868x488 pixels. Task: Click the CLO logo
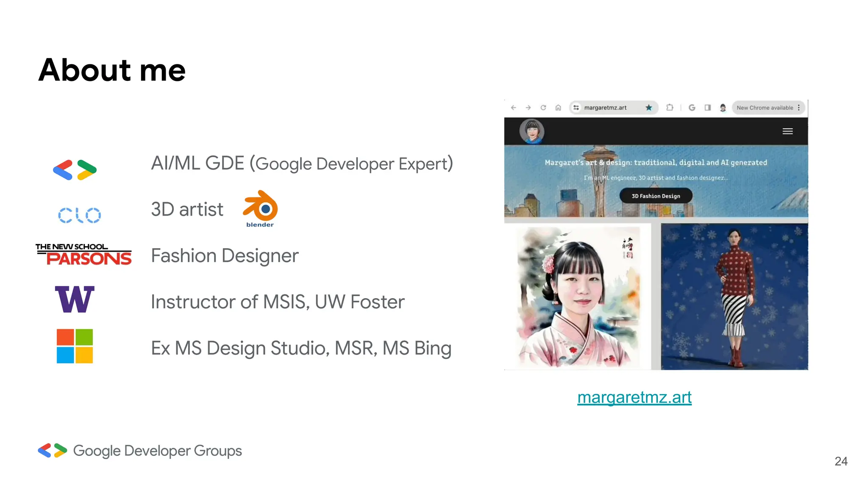tap(80, 215)
